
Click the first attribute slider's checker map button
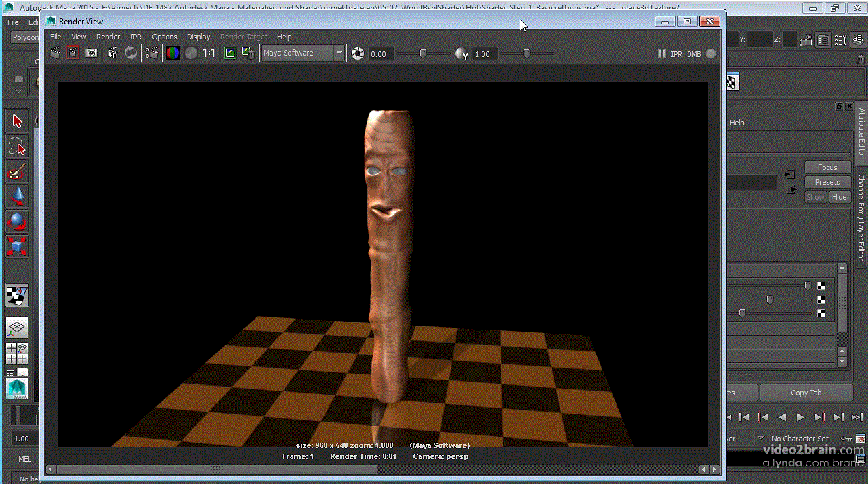tap(821, 286)
